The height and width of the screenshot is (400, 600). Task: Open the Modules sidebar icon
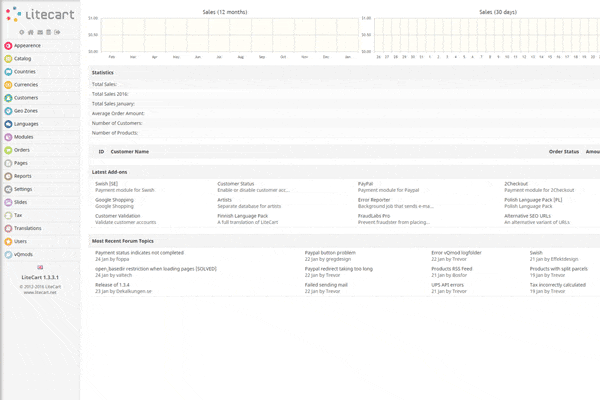[8, 137]
